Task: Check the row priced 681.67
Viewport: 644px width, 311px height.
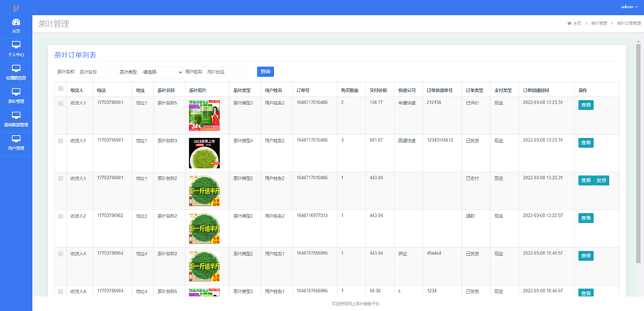Action: pos(61,141)
